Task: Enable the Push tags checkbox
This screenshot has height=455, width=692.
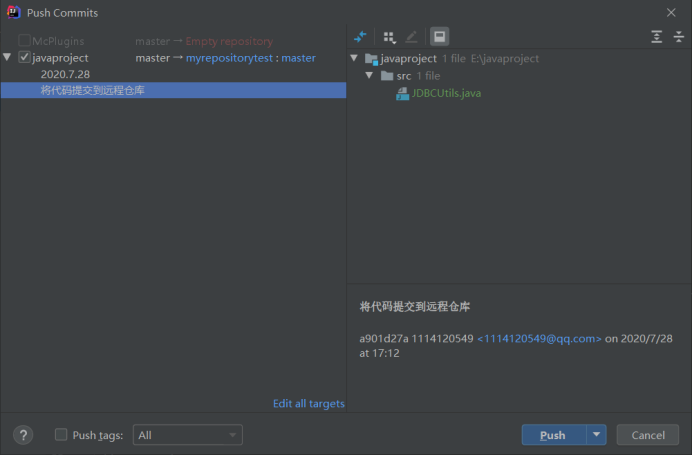Action: coord(61,435)
